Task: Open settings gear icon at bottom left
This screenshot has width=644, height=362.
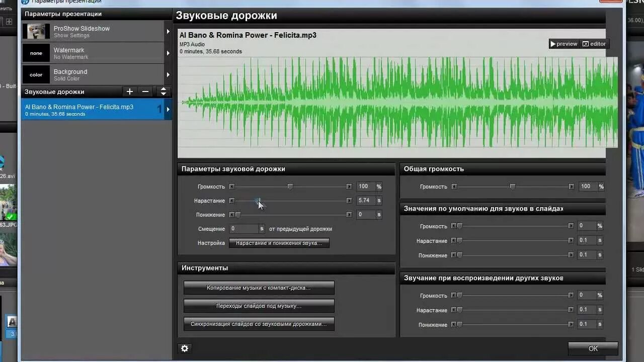Action: (x=185, y=348)
